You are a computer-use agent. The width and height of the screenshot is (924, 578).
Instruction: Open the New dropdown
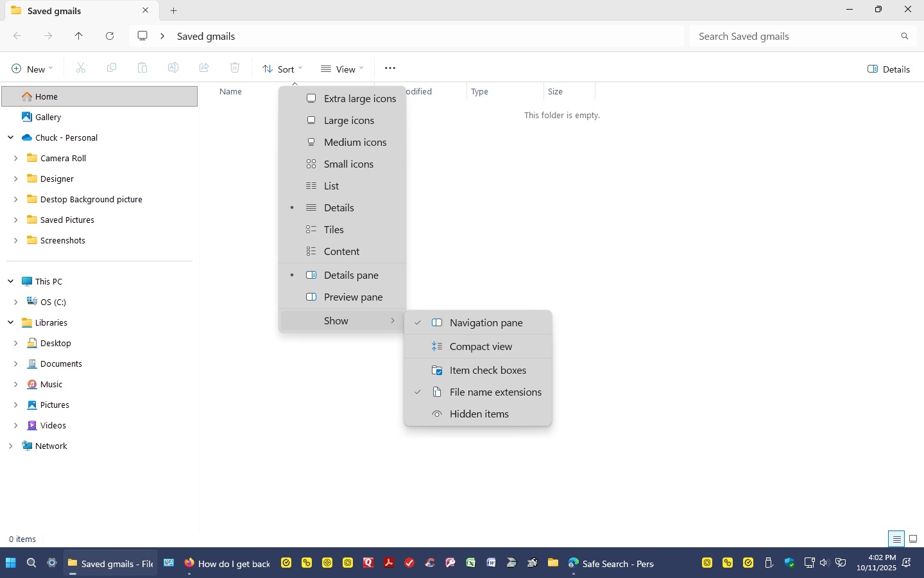point(32,67)
